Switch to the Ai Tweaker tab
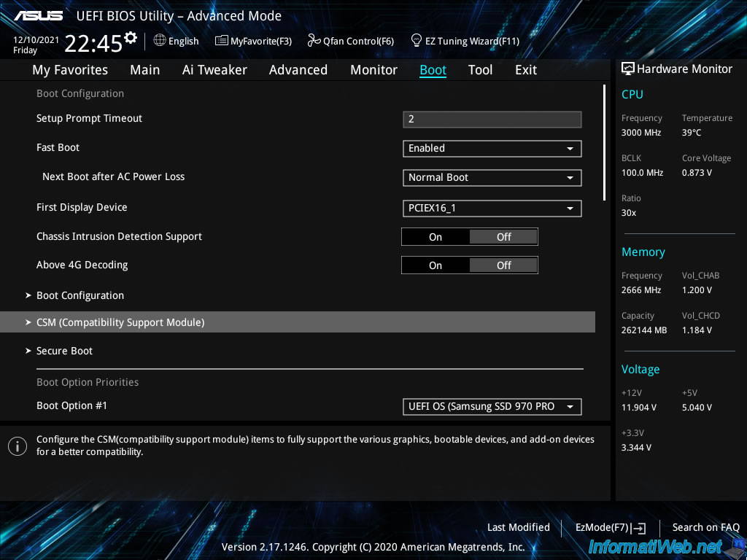Image resolution: width=747 pixels, height=560 pixels. coord(214,70)
